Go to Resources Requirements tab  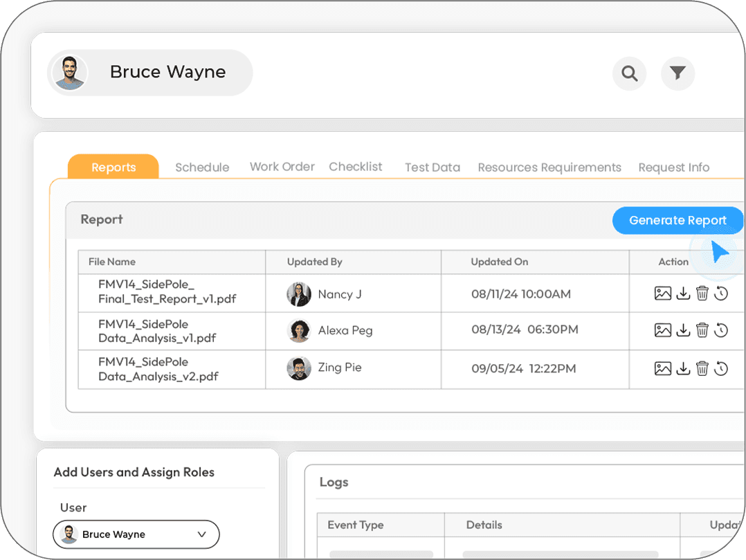click(549, 168)
